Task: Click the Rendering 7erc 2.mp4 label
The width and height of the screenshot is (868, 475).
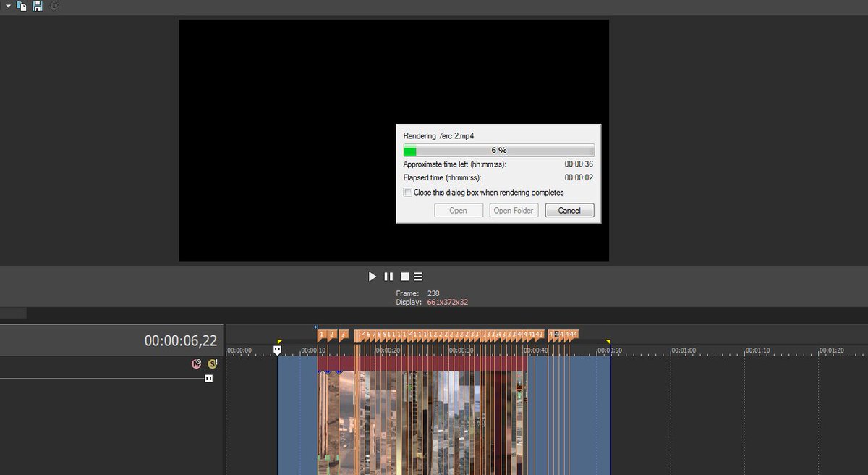Action: point(438,135)
